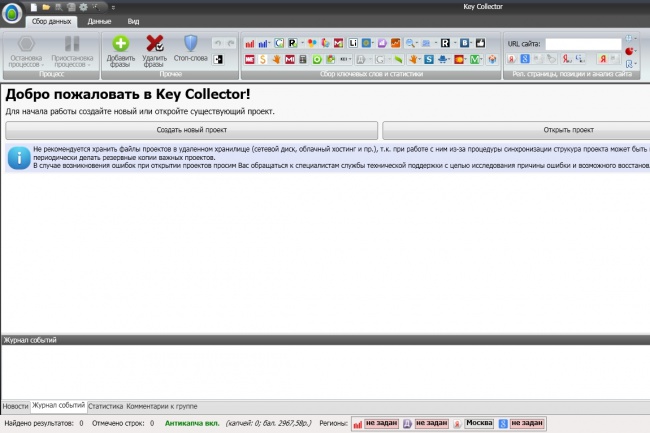Expand the quick access toolbar customize arrow
Viewport: 650px width, 433px height.
113,7
